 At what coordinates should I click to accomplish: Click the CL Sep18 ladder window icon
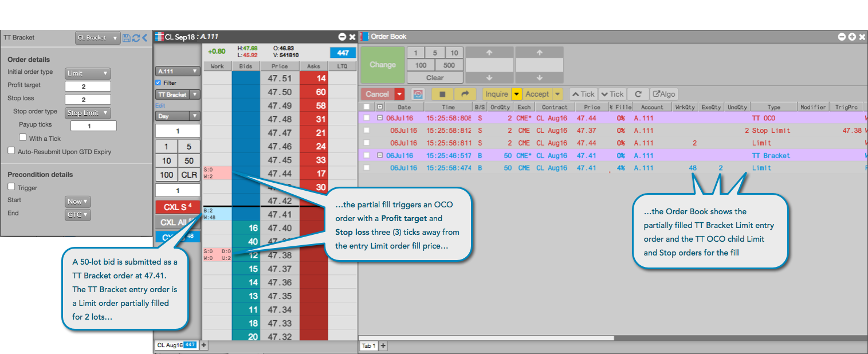coord(159,37)
